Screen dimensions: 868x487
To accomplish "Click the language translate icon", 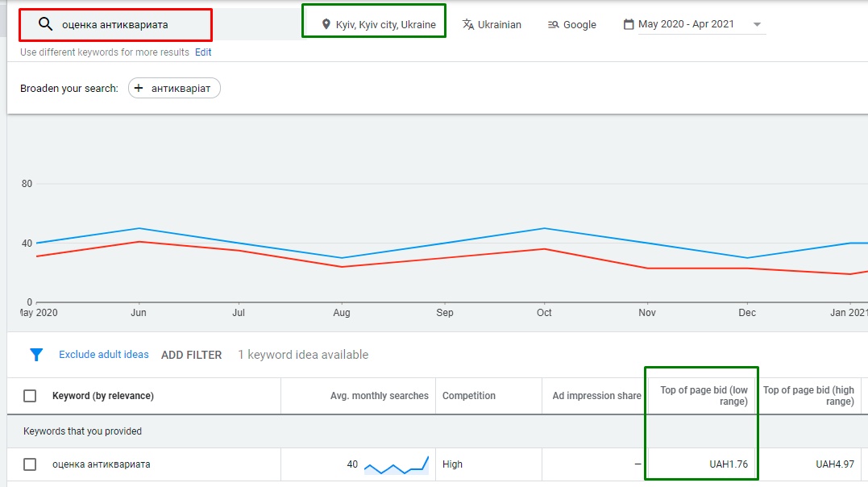I will (x=468, y=24).
